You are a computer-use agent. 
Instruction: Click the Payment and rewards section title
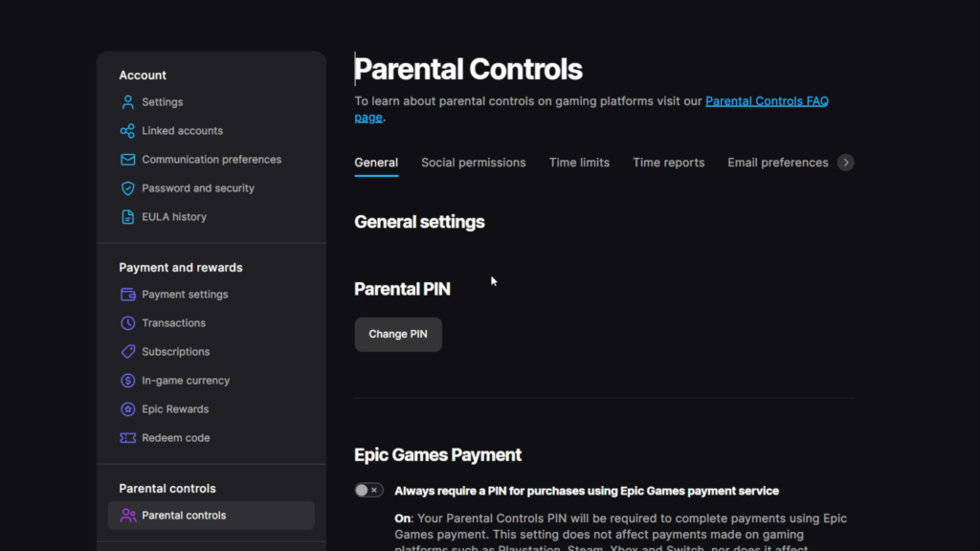pos(181,268)
